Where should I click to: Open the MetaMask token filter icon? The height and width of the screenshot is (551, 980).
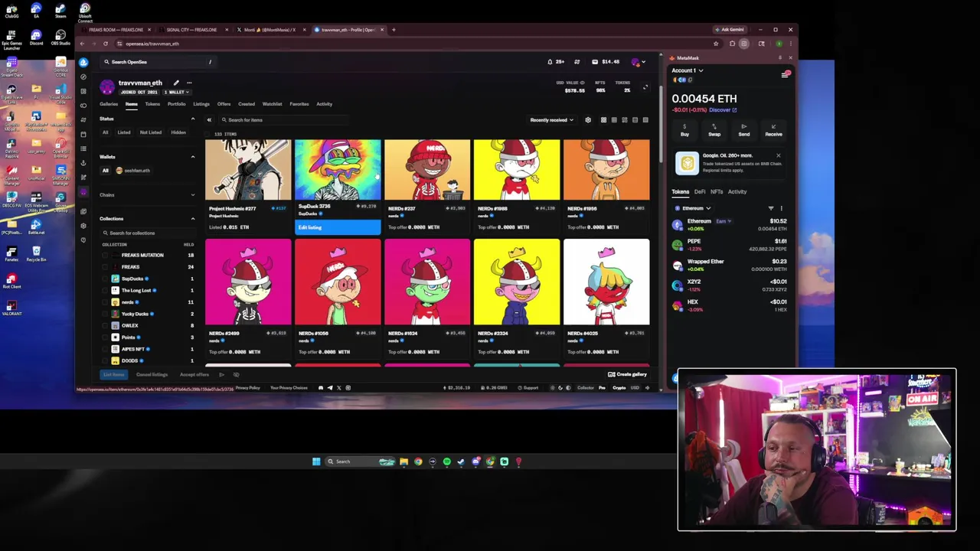[x=771, y=208]
